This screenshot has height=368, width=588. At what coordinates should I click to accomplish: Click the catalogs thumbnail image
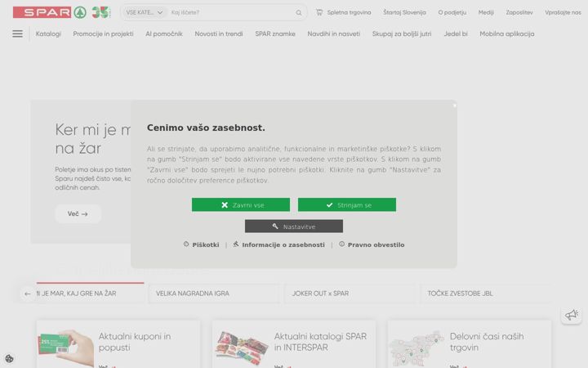(242, 348)
